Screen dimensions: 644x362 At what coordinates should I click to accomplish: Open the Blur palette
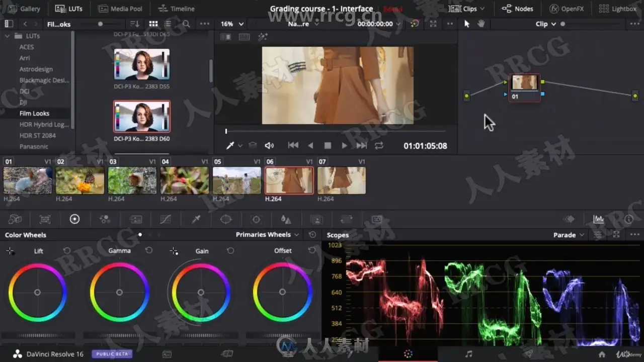tap(286, 219)
